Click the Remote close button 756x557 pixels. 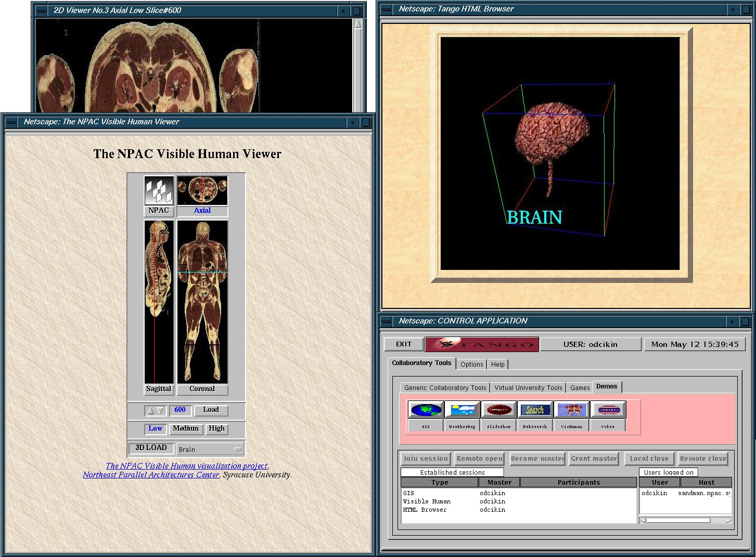tap(703, 459)
